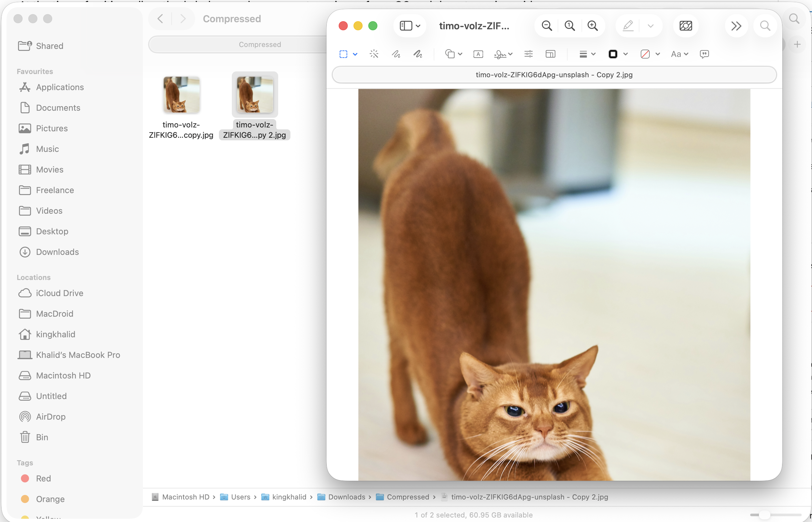
Task: Add a new Finder tab with plus
Action: [798, 44]
